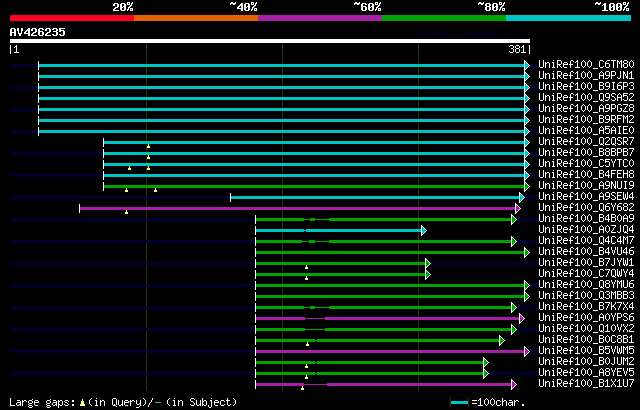Image resolution: width=640 pixels, height=410 pixels.
Task: Click the purple ~60% identity legend segment
Action: pyautogui.click(x=320, y=18)
